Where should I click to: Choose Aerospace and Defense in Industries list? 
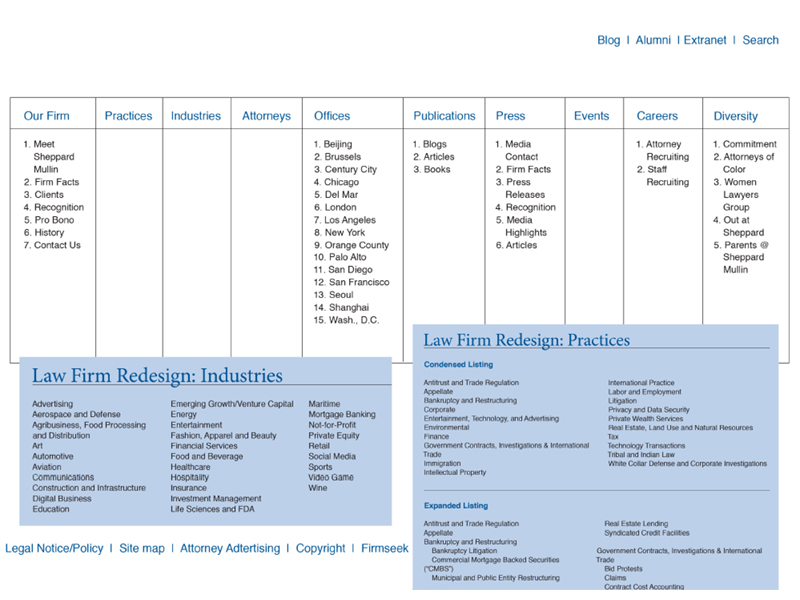[77, 414]
